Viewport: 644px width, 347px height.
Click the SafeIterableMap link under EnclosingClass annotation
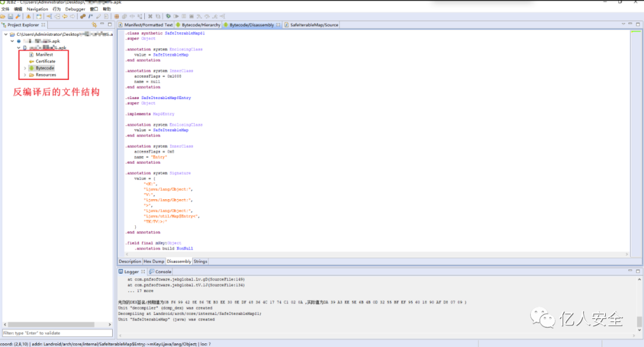click(x=171, y=55)
